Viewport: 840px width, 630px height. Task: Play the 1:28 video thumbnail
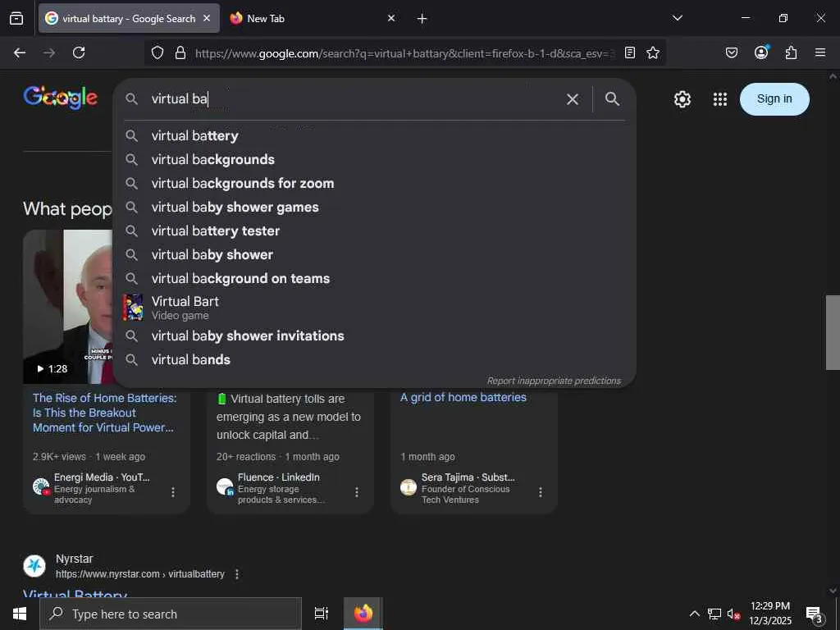[68, 307]
